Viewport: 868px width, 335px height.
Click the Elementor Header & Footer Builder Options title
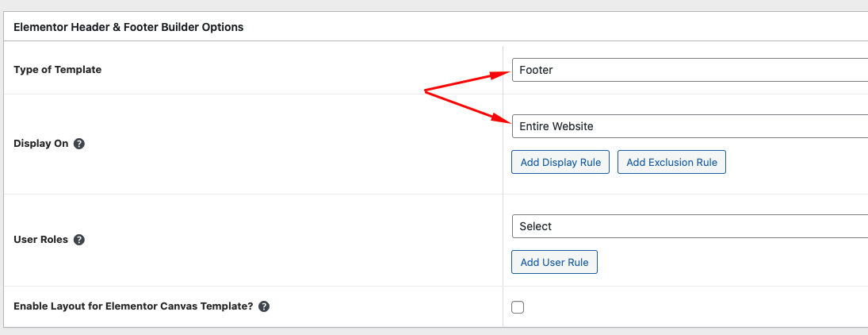point(128,27)
